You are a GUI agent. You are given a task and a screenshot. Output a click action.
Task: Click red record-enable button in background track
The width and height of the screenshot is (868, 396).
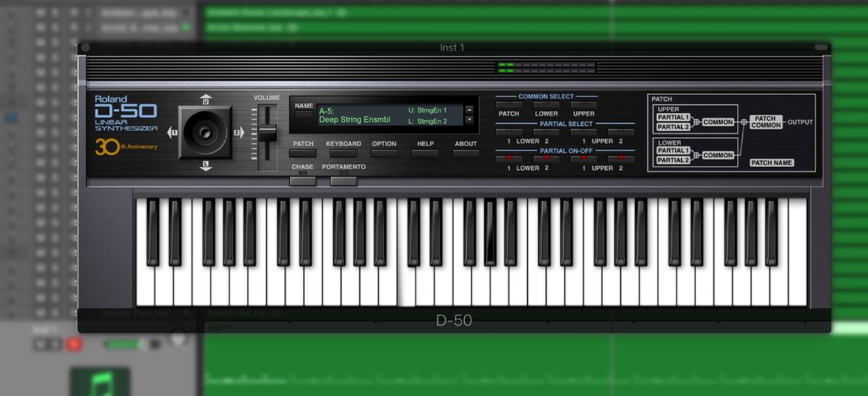point(74,344)
